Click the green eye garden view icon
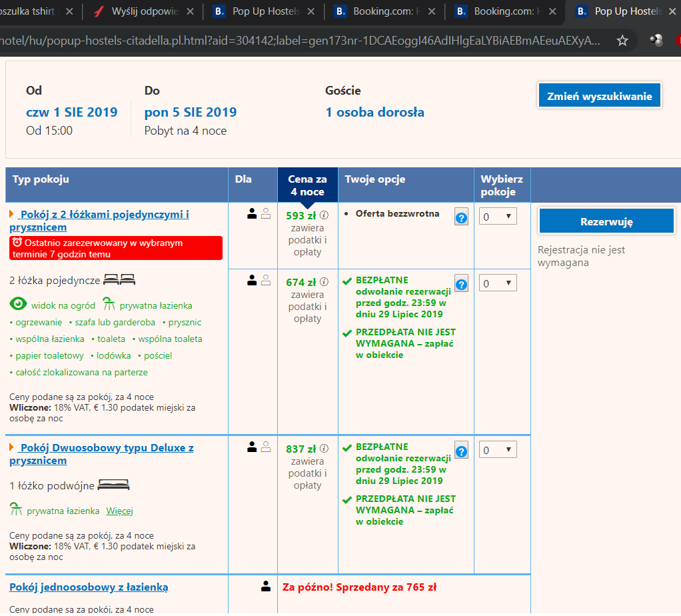This screenshot has width=681, height=616. [x=18, y=304]
